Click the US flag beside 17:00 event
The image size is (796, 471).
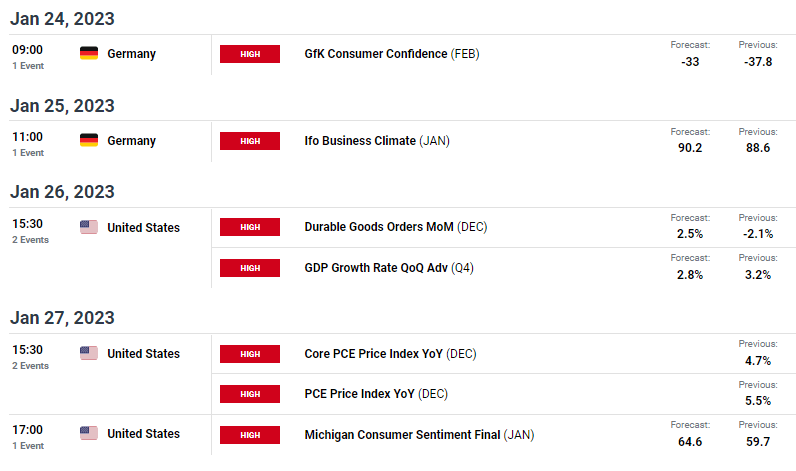pos(89,433)
